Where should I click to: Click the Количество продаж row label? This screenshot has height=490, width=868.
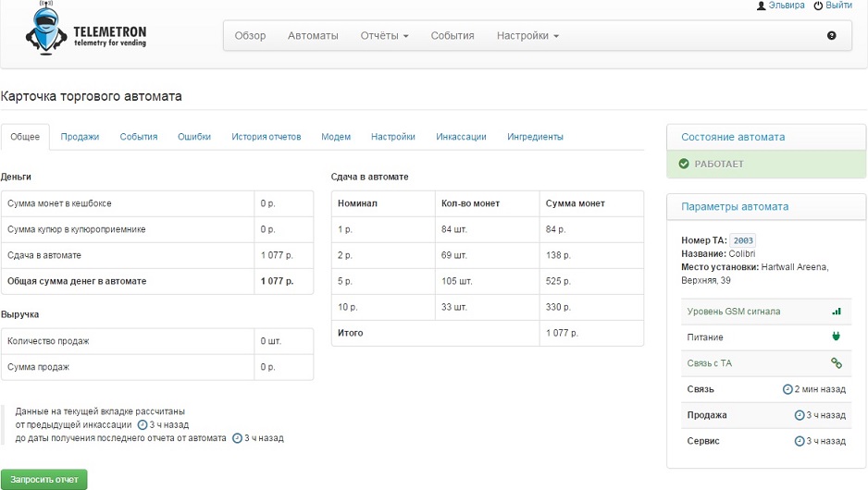tap(48, 341)
